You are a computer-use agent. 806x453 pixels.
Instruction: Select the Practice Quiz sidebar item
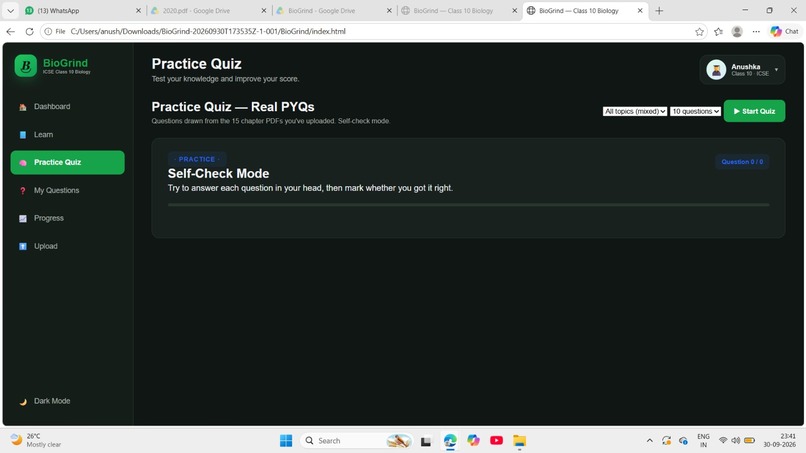coord(67,162)
